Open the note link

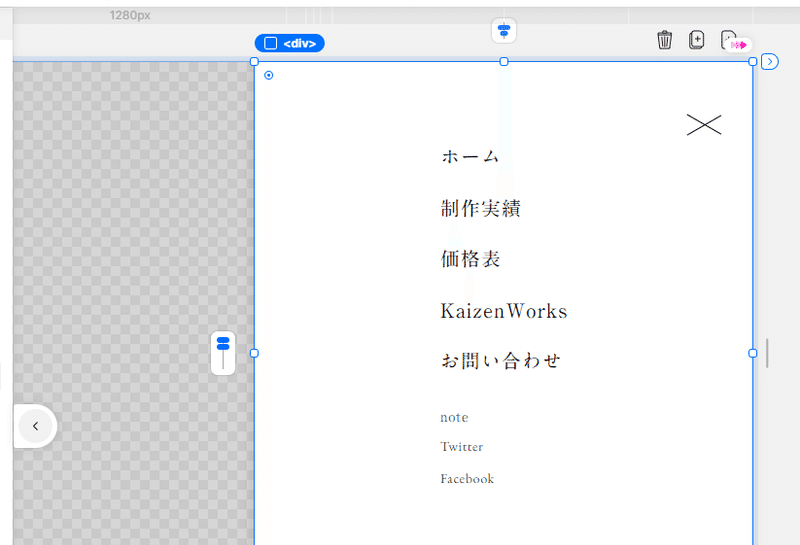[454, 417]
